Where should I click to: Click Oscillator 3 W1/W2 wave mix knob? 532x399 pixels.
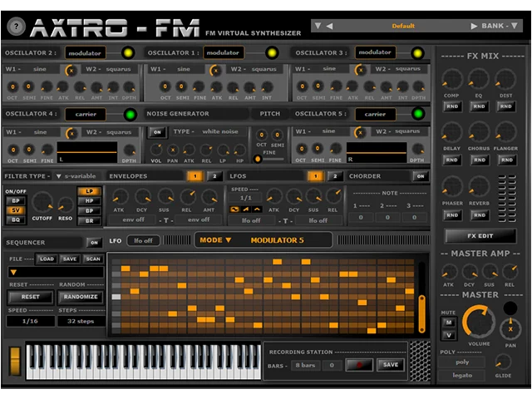[360, 70]
